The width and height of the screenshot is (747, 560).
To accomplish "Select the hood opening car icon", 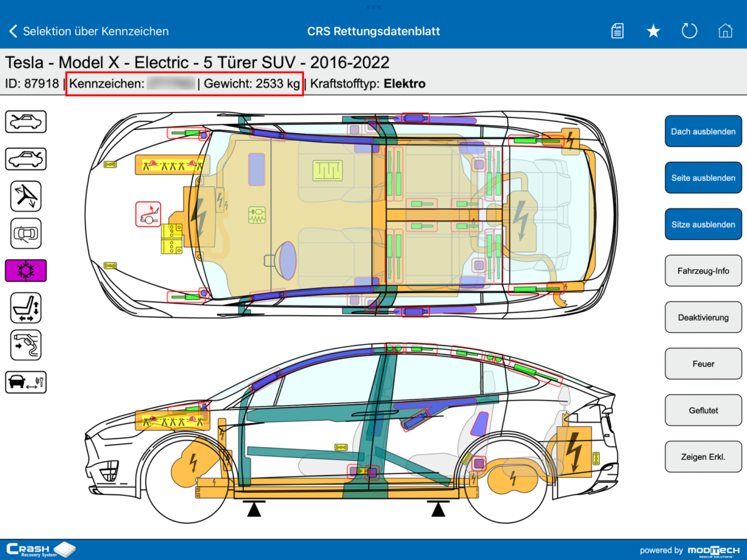I will tap(26, 121).
